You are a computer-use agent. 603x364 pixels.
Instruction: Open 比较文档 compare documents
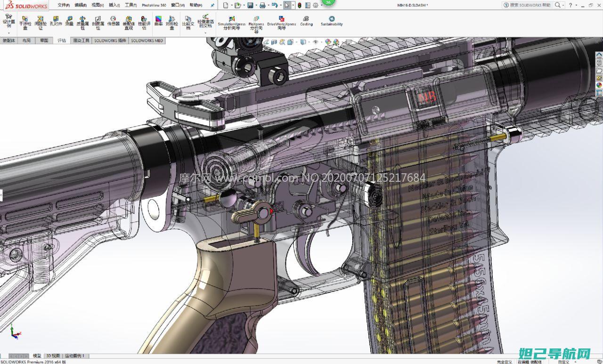coord(188,23)
